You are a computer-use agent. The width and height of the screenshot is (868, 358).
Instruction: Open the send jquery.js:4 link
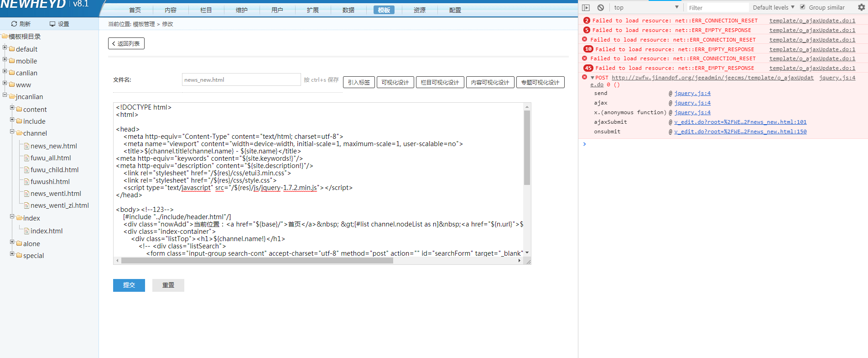tap(692, 93)
